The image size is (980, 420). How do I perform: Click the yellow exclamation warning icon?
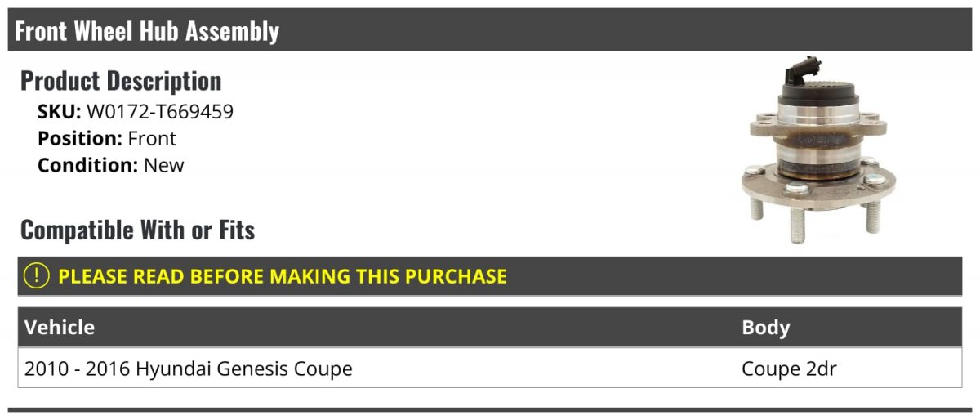(x=37, y=276)
